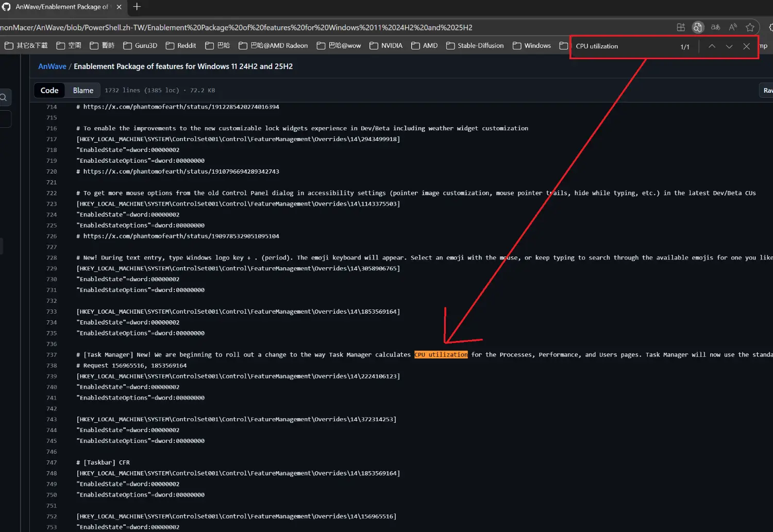Click the Raw button
The image size is (773, 532).
coord(767,90)
